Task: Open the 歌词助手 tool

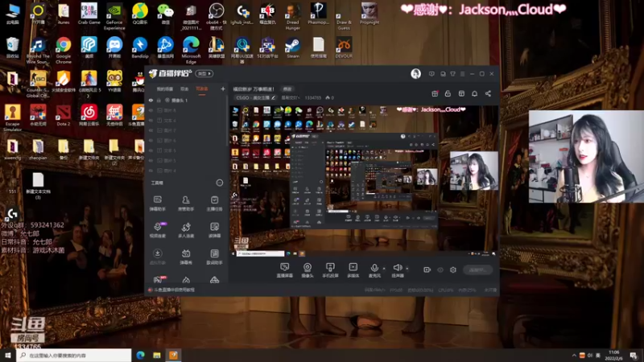Action: [214, 257]
